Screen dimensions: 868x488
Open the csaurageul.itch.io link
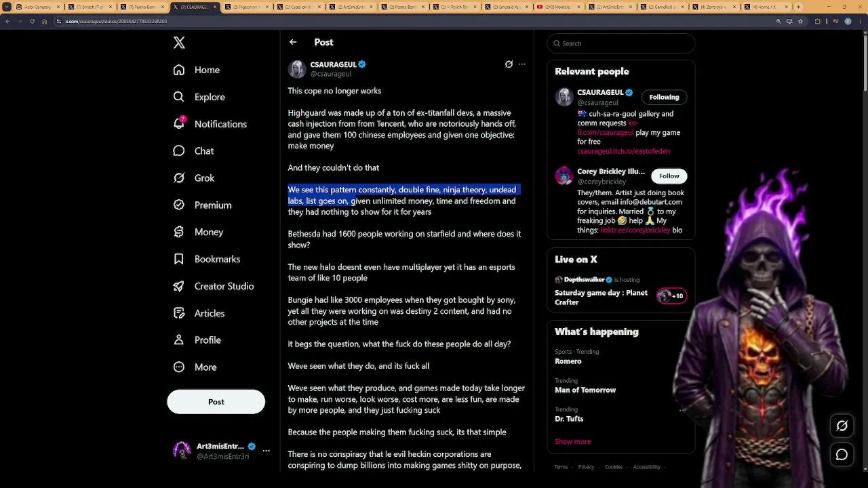[624, 151]
